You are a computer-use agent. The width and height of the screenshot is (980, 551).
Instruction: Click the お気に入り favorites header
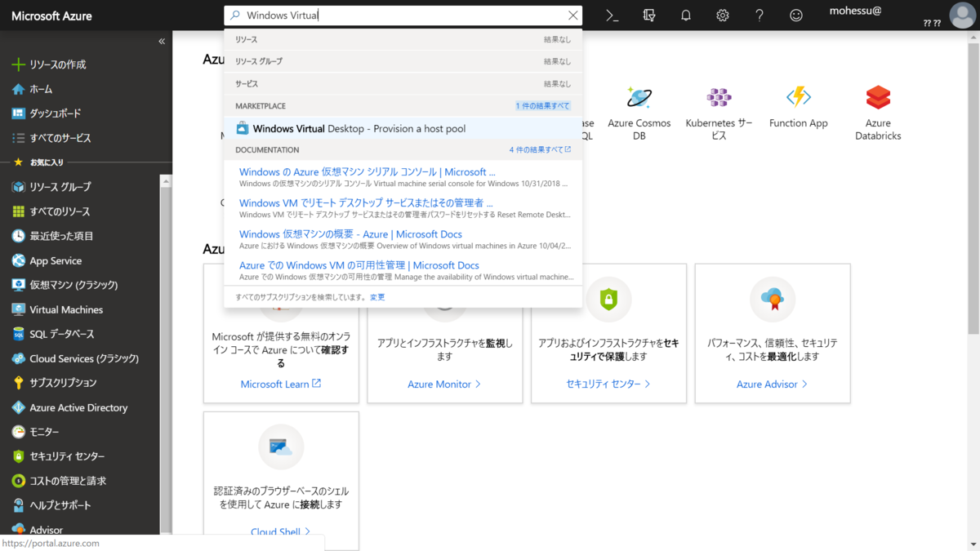pos(47,162)
